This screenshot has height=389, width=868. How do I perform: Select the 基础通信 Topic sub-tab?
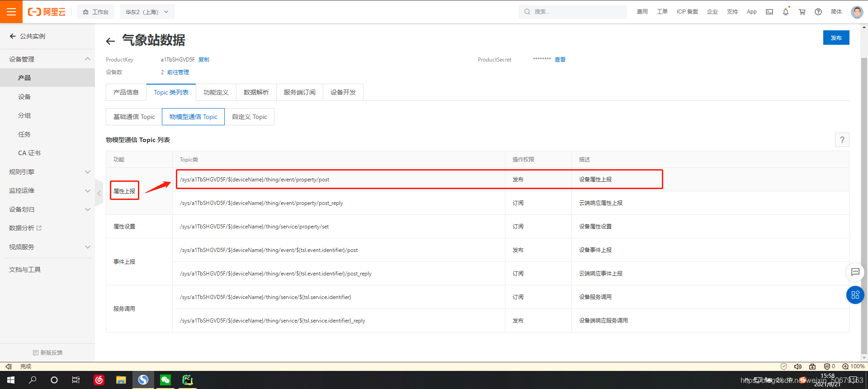(134, 117)
